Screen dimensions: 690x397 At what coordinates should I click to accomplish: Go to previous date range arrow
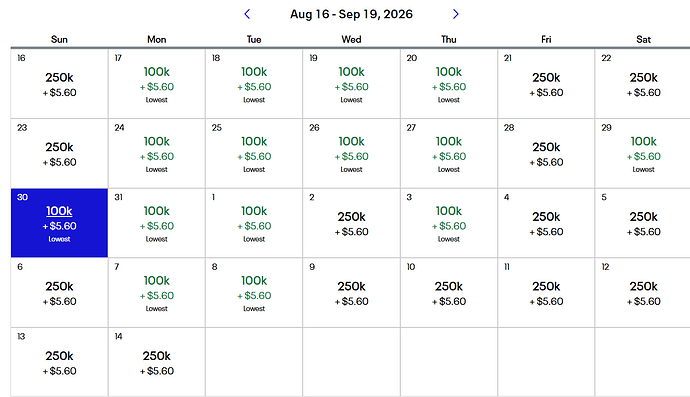[x=247, y=14]
